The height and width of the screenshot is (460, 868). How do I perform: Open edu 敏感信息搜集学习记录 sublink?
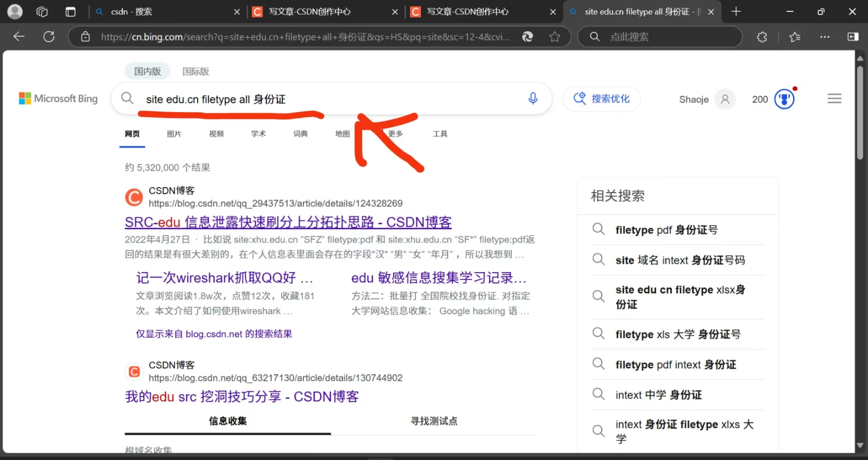(x=439, y=277)
